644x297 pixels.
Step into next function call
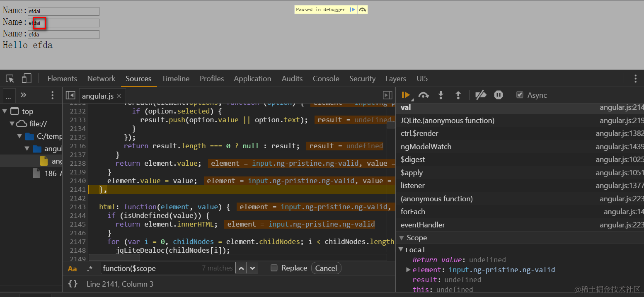tap(441, 95)
